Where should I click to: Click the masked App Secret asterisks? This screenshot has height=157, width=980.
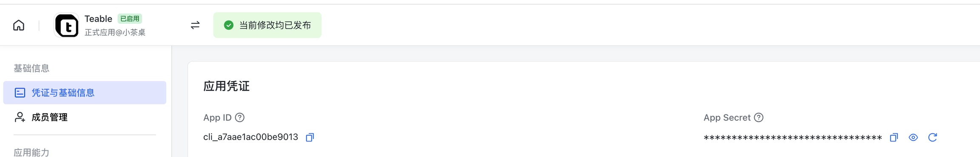click(793, 138)
